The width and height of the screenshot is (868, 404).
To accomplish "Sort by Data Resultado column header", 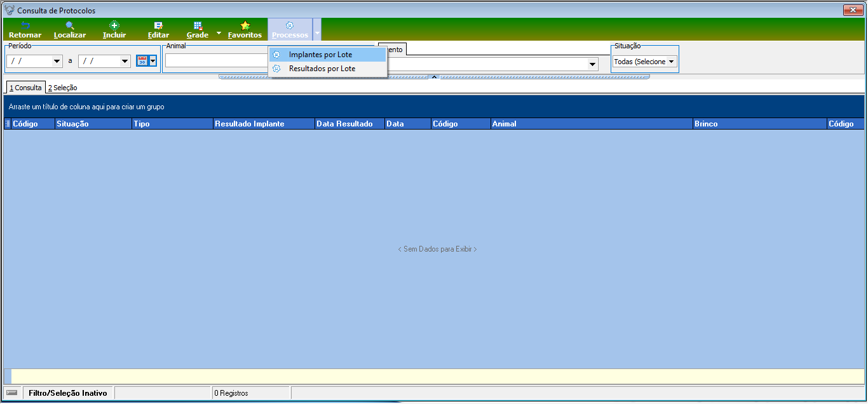I will (349, 124).
